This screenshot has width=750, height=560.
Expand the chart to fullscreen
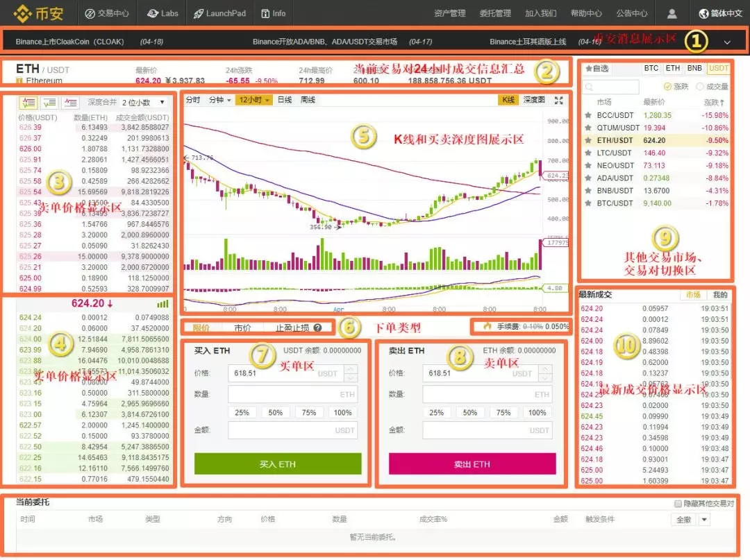[558, 100]
